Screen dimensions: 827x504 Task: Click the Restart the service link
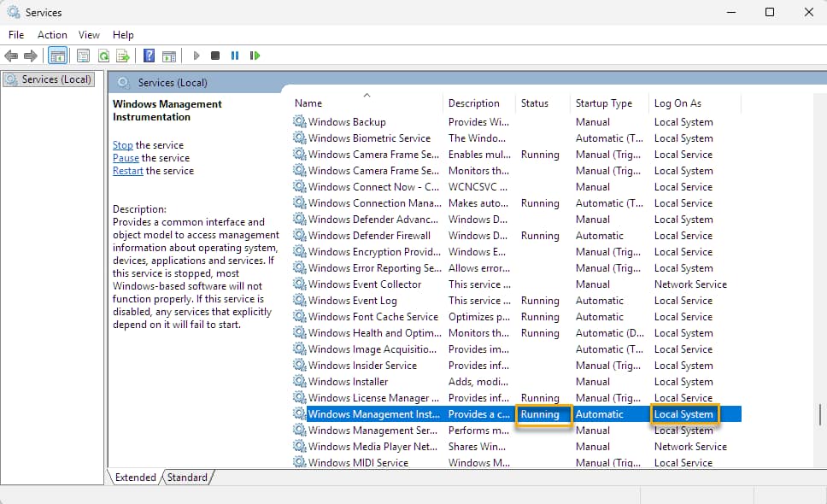(x=127, y=171)
